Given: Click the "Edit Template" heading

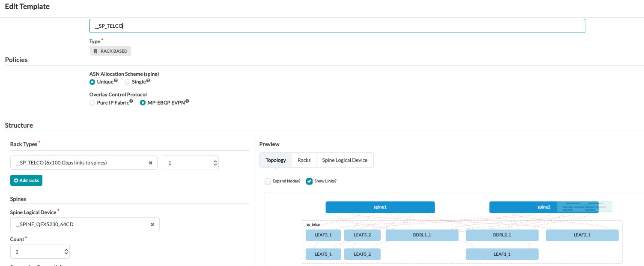Looking at the screenshot, I should 27,7.
